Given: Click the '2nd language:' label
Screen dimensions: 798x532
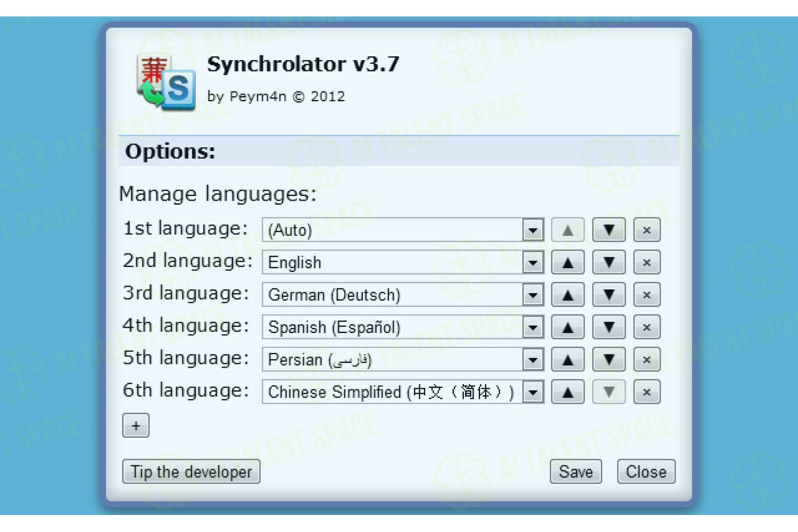Looking at the screenshot, I should point(187,261).
